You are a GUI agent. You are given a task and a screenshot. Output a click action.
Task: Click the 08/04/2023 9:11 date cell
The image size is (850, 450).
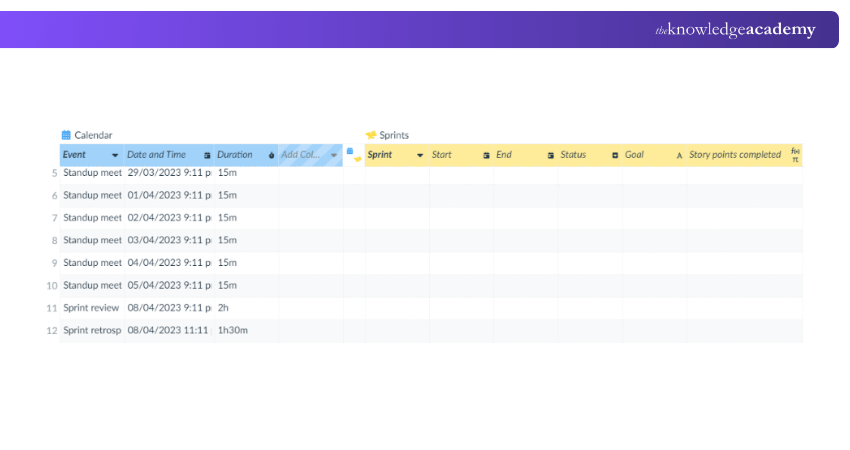click(x=169, y=308)
